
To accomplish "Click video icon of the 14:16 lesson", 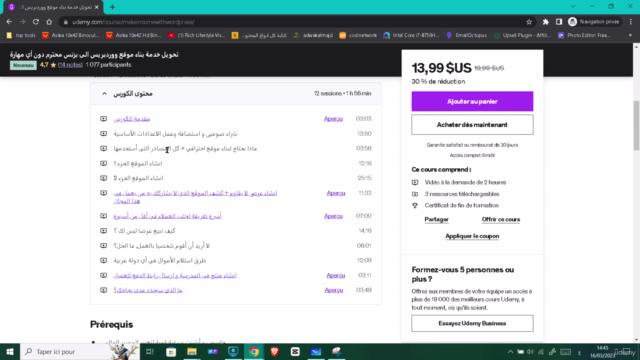I will click(104, 231).
